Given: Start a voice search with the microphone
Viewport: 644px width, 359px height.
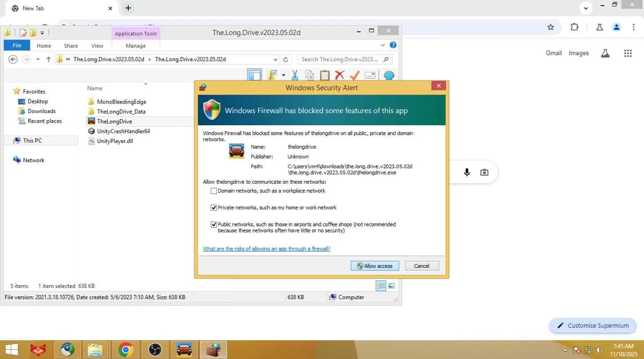Looking at the screenshot, I should click(x=467, y=172).
